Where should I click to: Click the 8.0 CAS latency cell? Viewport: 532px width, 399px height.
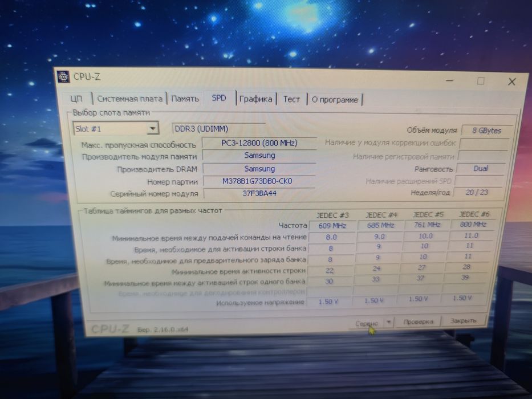tap(331, 237)
